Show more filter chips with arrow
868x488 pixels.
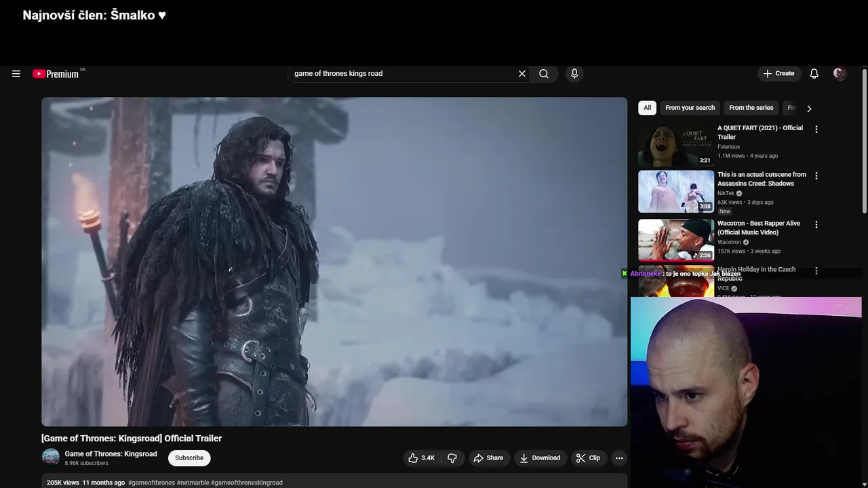(808, 108)
